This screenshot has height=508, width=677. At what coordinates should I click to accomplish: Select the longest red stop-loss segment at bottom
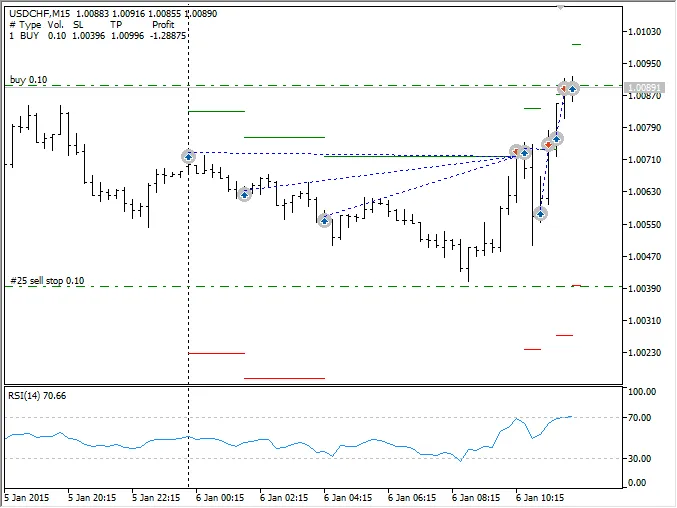click(285, 378)
